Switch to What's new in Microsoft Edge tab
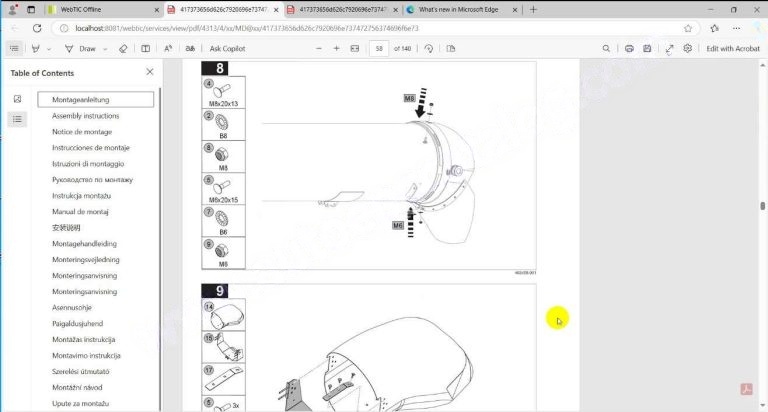 click(x=455, y=9)
